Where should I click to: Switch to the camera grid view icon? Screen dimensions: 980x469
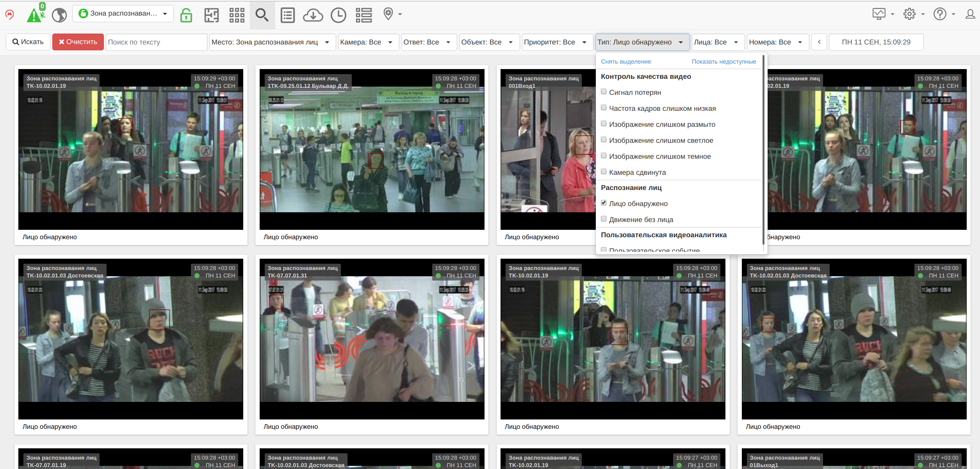pyautogui.click(x=237, y=15)
